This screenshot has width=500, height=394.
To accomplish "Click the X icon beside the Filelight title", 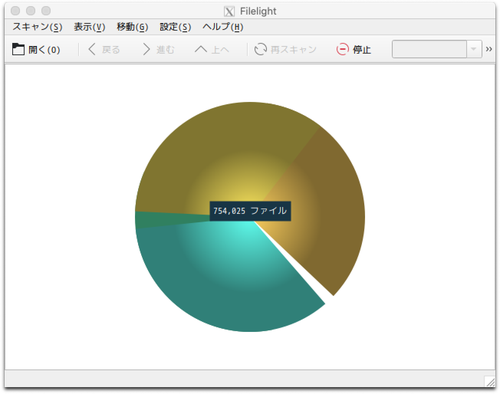I will (x=229, y=12).
